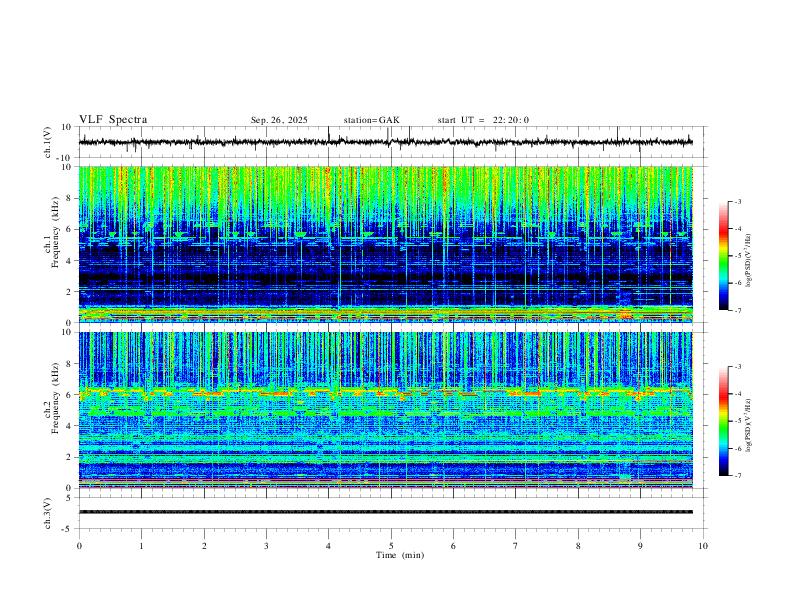Click time axis tick label '0'
Image resolution: width=792 pixels, height=612 pixels.
pos(79,546)
